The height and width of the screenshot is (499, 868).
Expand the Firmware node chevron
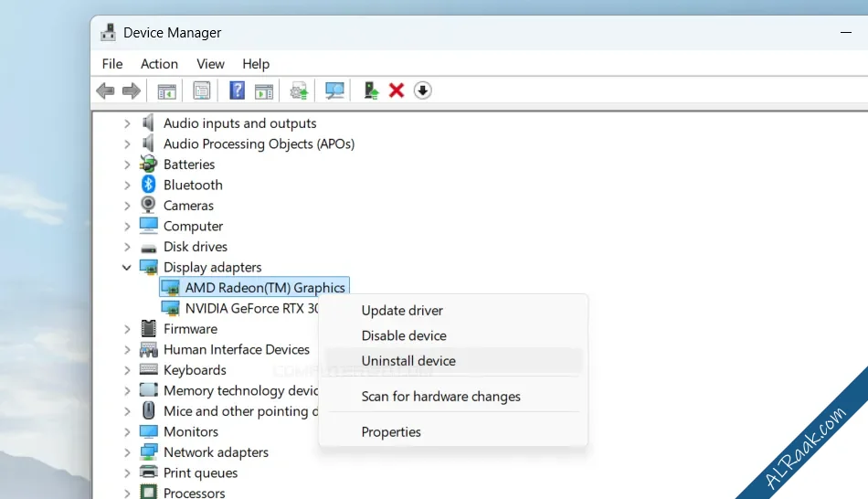(127, 329)
